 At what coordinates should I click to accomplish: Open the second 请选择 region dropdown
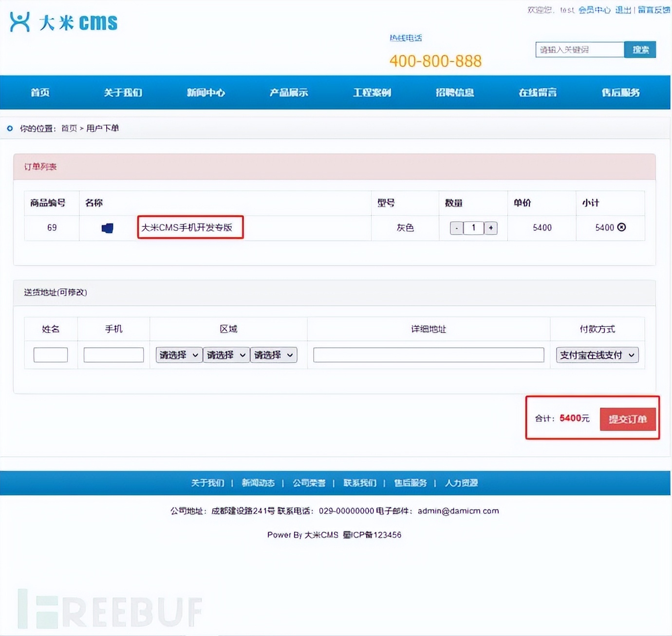coord(226,355)
